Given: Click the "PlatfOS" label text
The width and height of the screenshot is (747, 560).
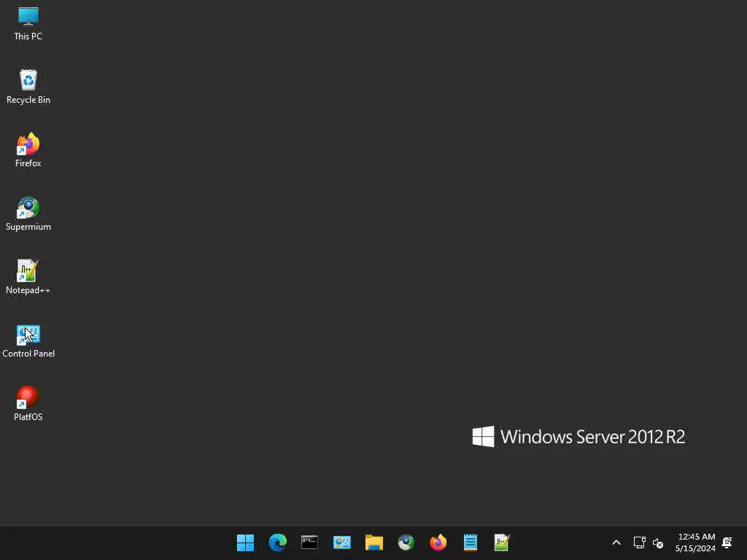Looking at the screenshot, I should (x=28, y=416).
